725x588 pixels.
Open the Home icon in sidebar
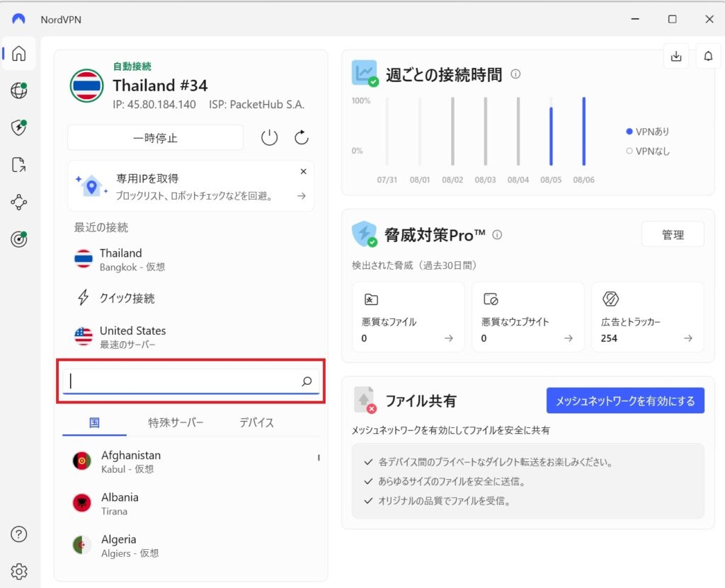(x=18, y=54)
